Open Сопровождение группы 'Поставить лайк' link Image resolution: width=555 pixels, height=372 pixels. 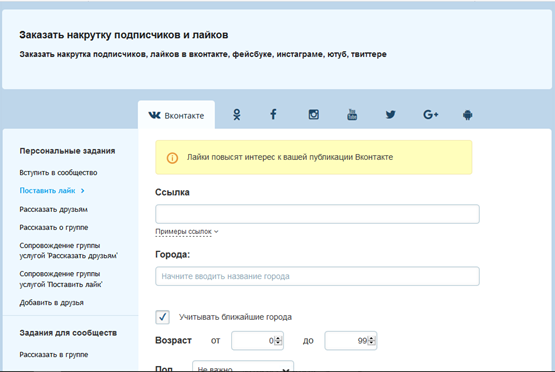61,279
